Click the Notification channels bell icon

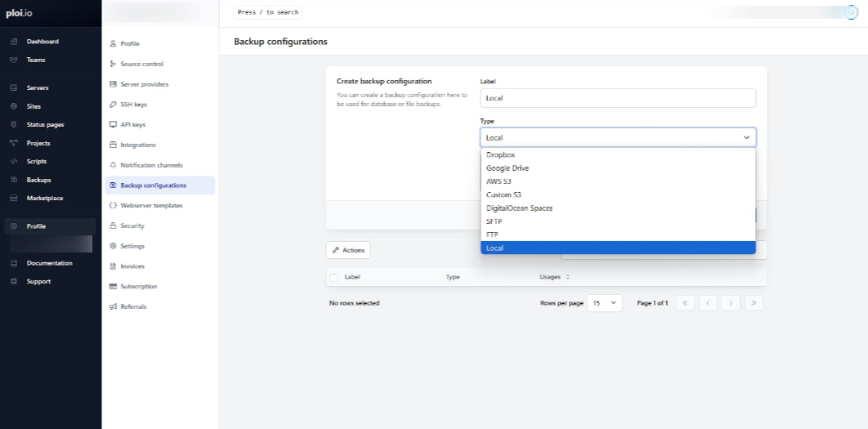113,165
